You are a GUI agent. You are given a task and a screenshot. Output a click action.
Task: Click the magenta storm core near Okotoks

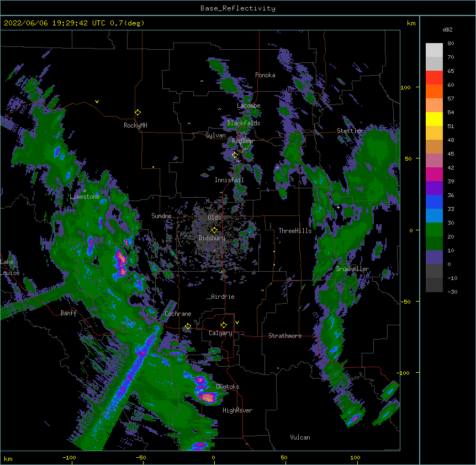[x=209, y=397]
